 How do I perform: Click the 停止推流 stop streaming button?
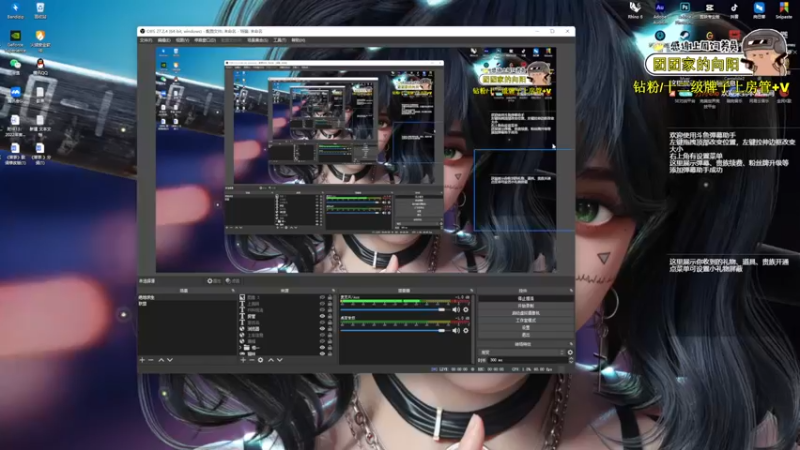526,298
